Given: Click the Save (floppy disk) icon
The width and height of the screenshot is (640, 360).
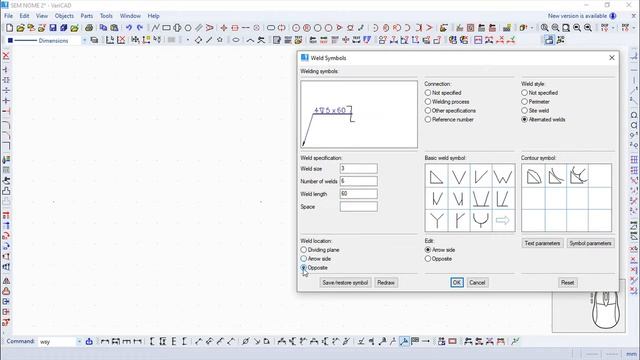Looking at the screenshot, I should pyautogui.click(x=53, y=28).
